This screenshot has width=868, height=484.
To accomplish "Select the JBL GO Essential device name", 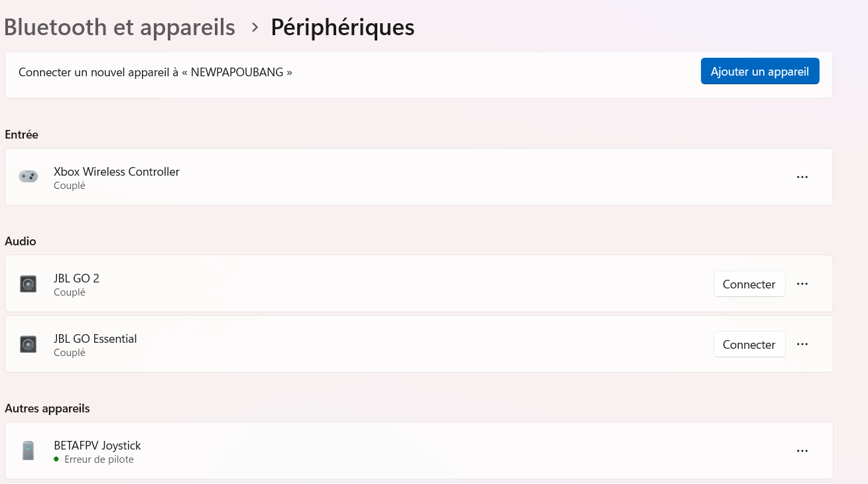I will click(95, 339).
